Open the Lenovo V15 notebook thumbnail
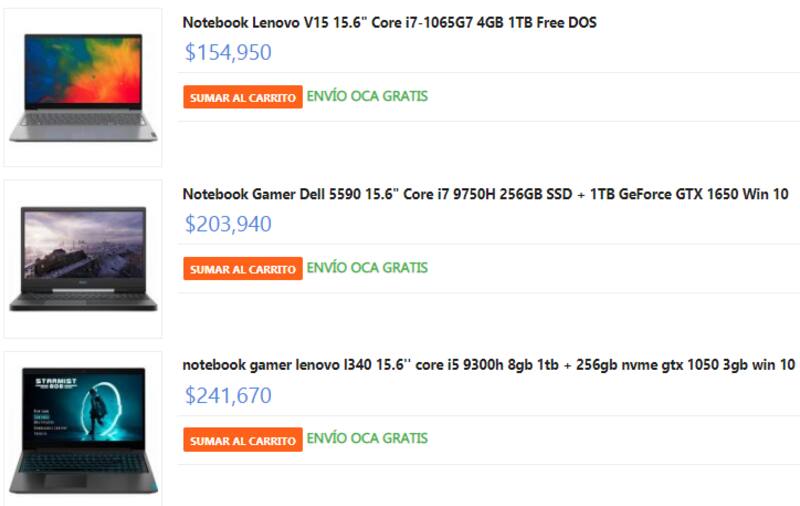 (83, 87)
